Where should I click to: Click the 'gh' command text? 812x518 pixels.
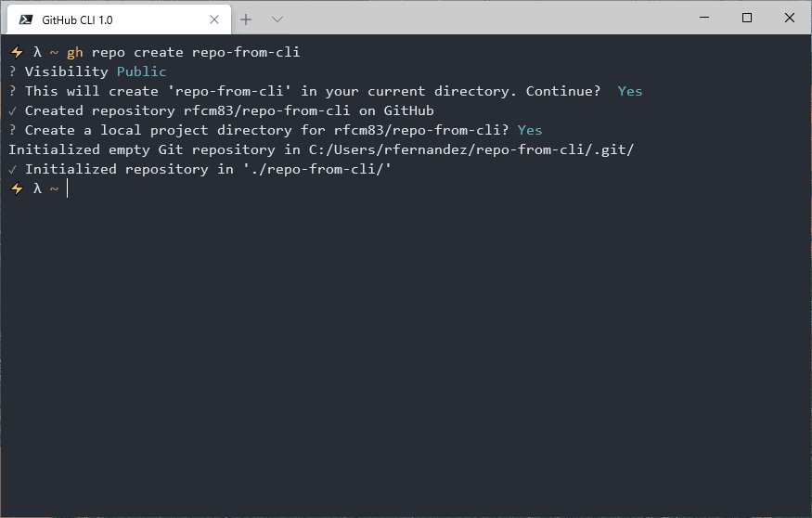pos(75,53)
